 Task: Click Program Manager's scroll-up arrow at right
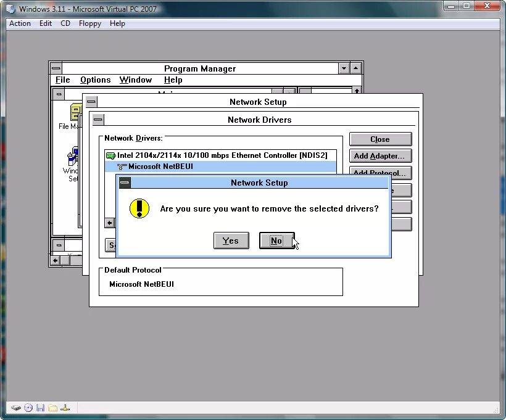pos(357,91)
